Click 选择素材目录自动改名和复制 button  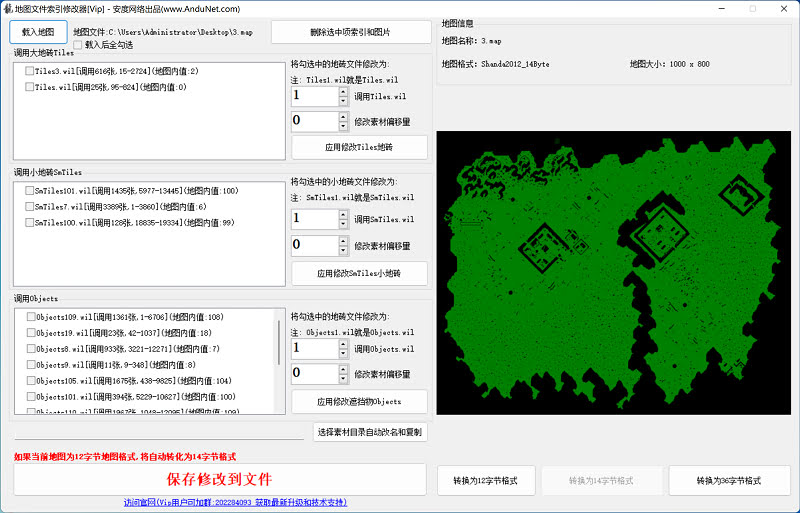pos(370,432)
